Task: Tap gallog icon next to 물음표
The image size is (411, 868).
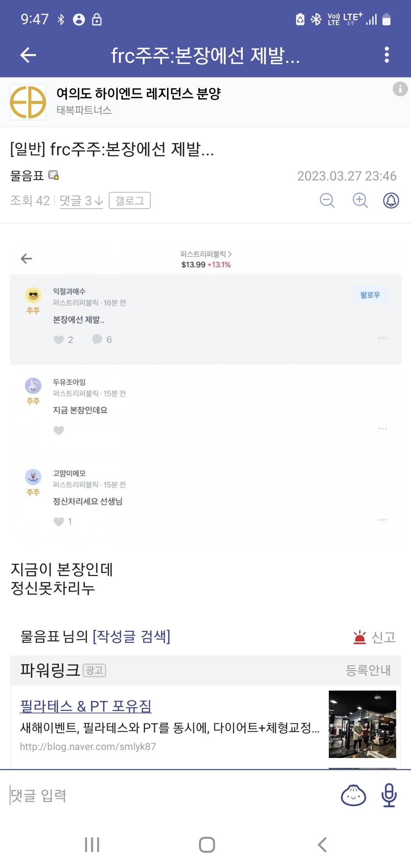Action: point(54,176)
